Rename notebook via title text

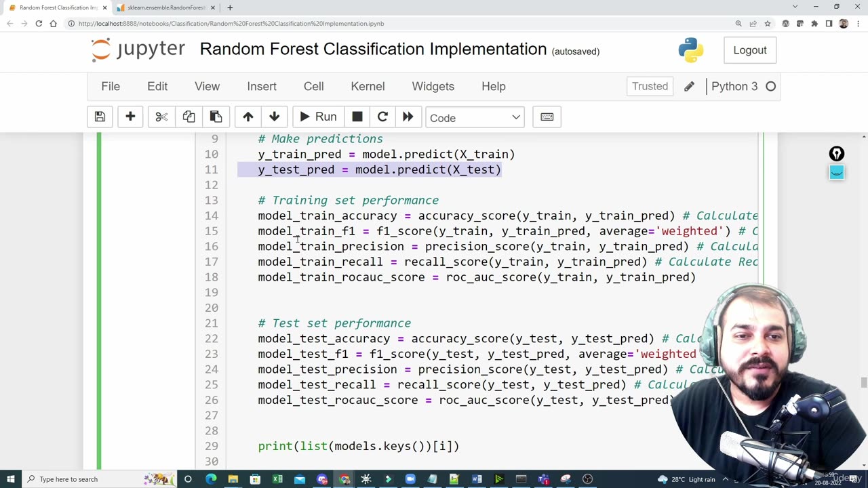click(373, 49)
